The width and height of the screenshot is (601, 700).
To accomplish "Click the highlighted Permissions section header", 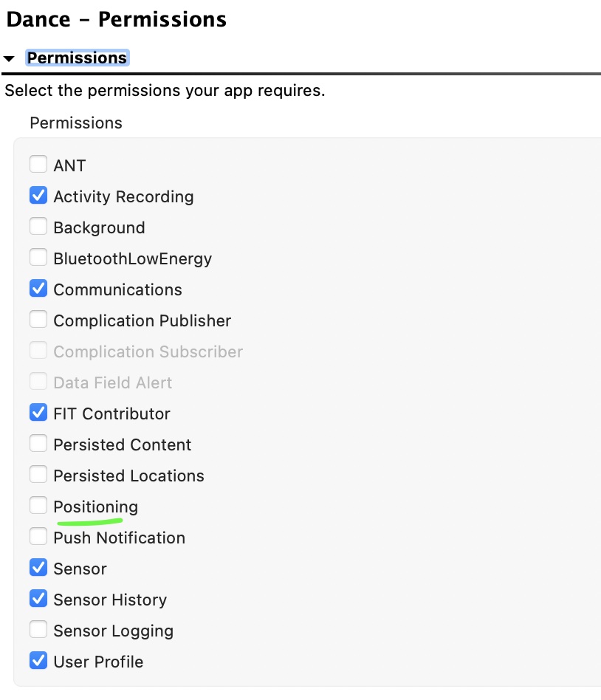I will click(77, 58).
